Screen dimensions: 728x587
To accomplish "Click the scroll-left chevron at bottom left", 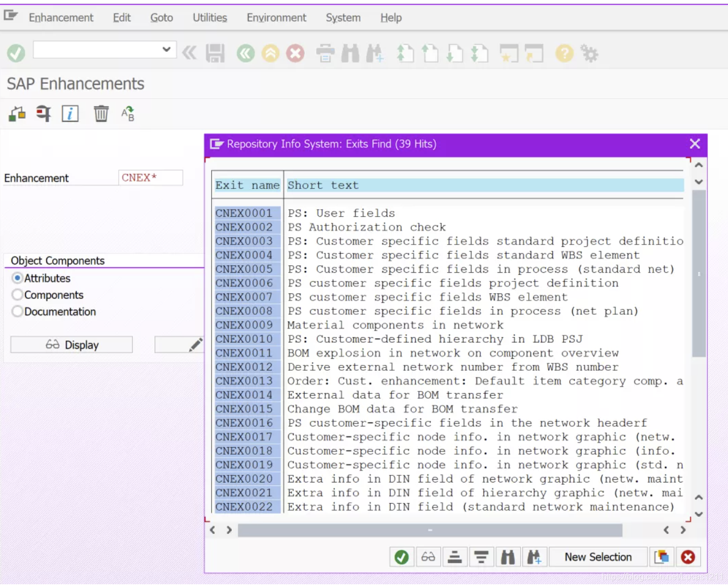I will [213, 530].
